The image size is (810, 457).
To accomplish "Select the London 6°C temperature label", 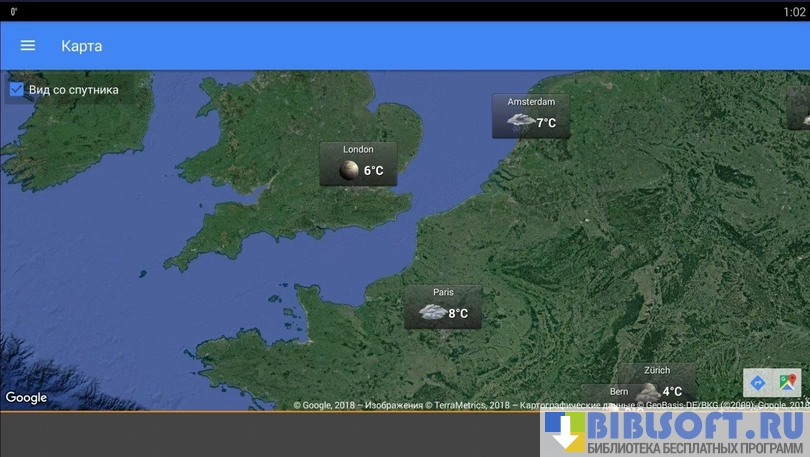I will click(373, 171).
